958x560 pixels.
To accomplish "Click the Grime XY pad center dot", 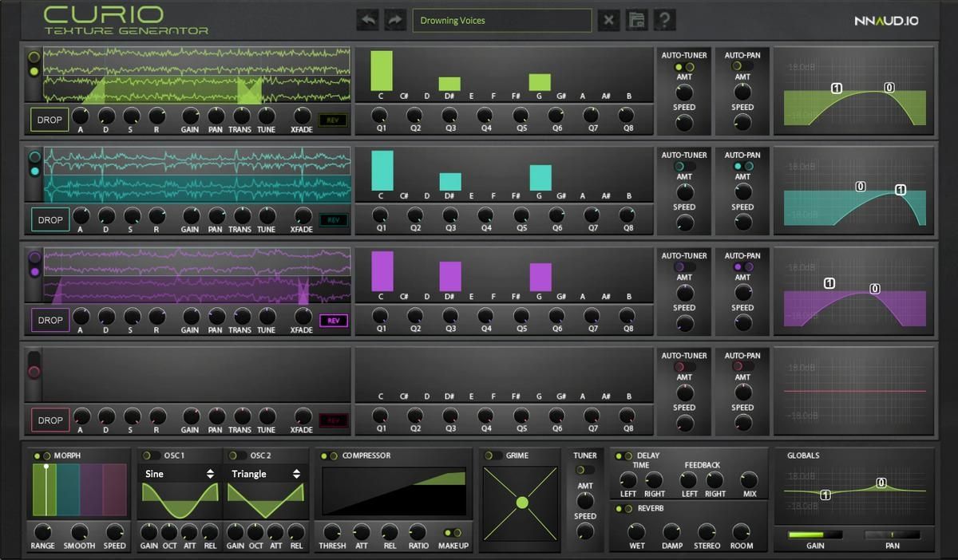I will point(522,503).
